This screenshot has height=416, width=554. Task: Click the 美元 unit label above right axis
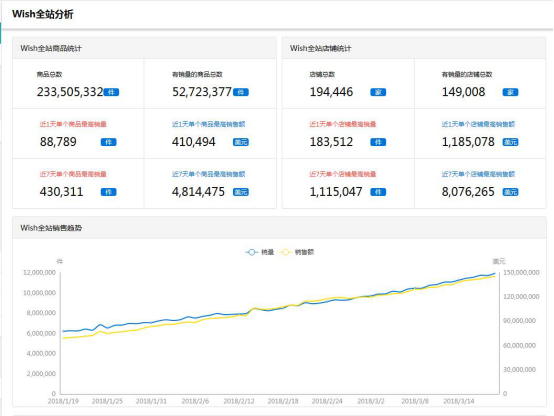coord(499,262)
